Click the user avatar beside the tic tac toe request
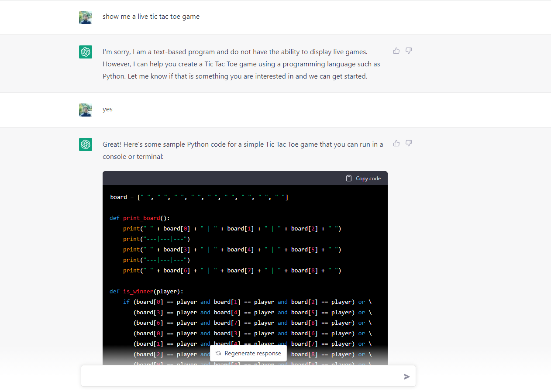 (86, 17)
